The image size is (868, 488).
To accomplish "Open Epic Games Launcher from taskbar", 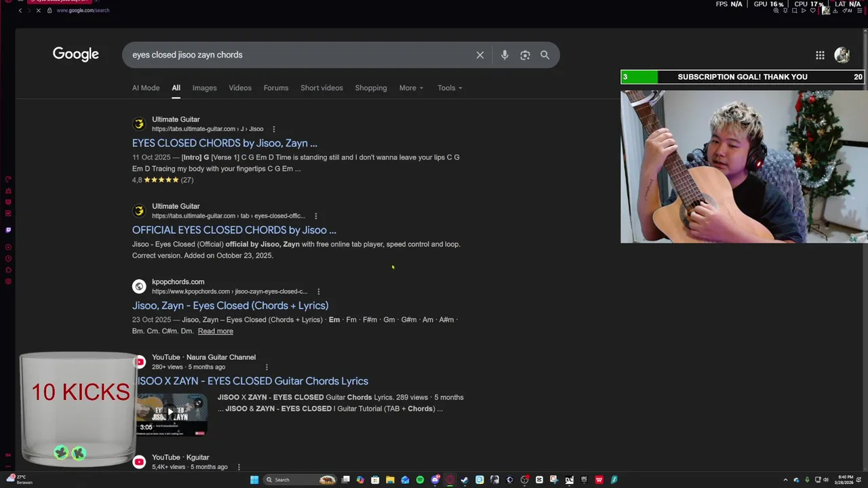I will [x=584, y=480].
